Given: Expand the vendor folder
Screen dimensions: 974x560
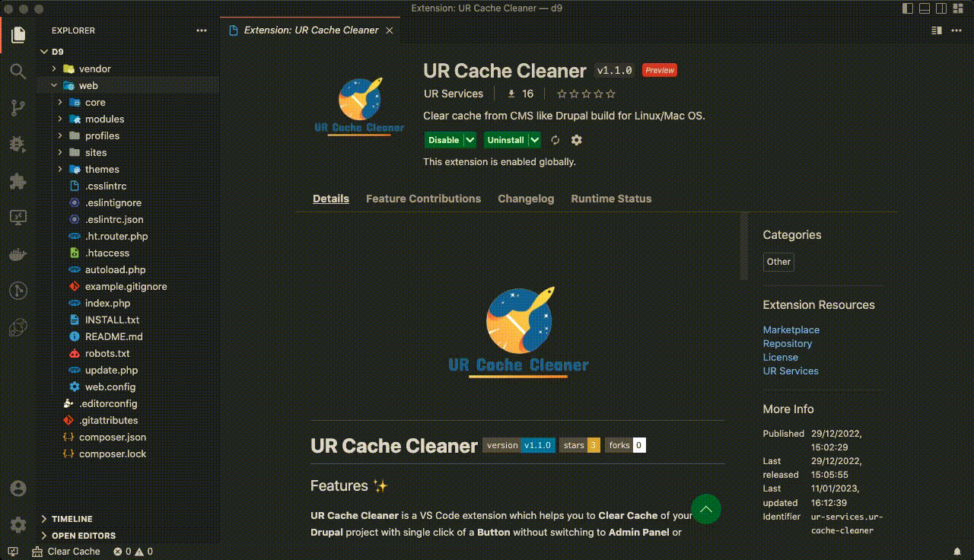Looking at the screenshot, I should 54,68.
